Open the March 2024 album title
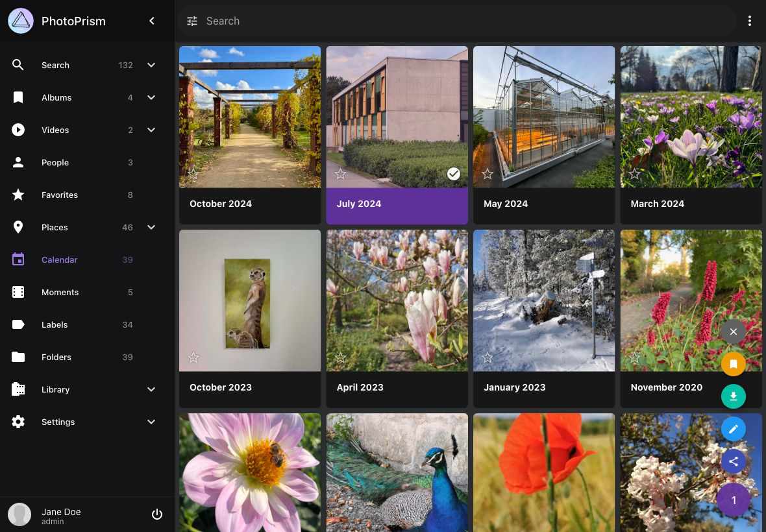Screen dimensions: 766x532 tap(657, 204)
